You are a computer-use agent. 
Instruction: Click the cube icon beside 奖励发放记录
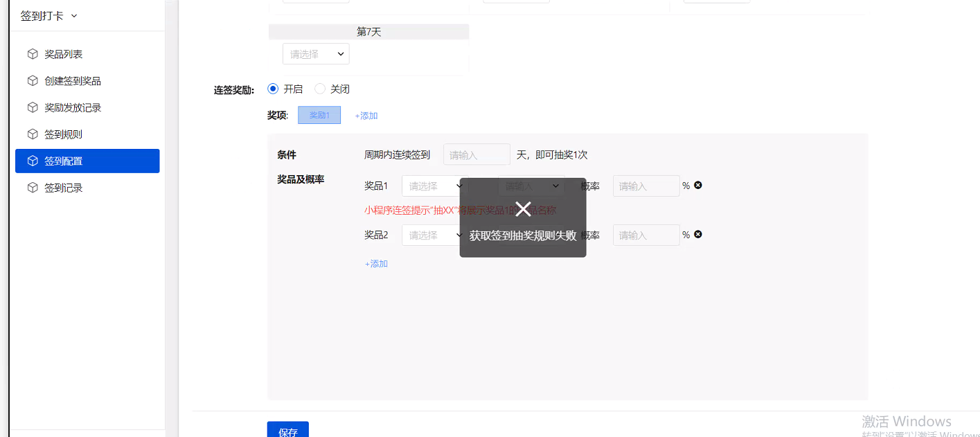33,107
